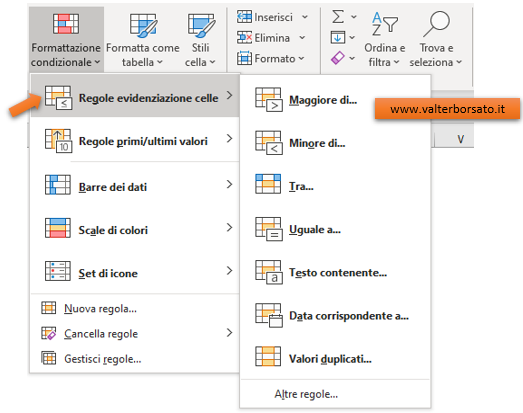The width and height of the screenshot is (523, 413).
Task: Click the Clear eraser icon
Action: [x=338, y=58]
